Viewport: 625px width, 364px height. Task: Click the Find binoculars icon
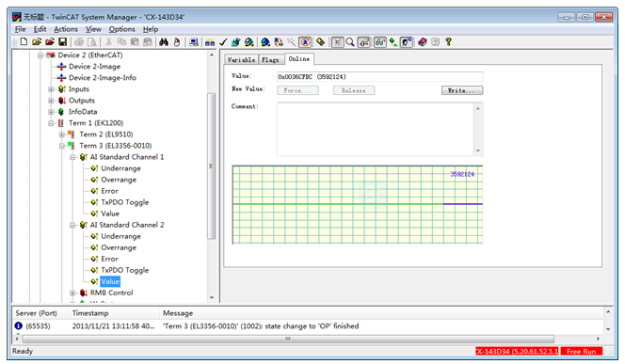coord(164,41)
